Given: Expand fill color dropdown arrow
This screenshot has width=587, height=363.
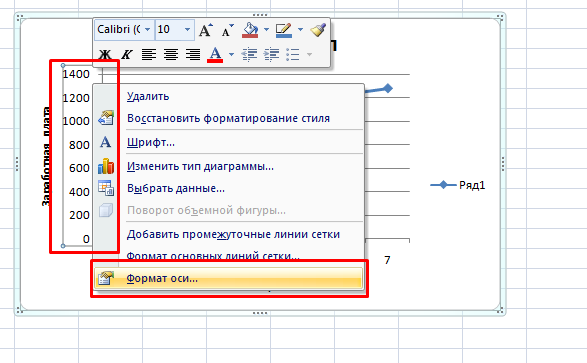Looking at the screenshot, I should tap(266, 29).
